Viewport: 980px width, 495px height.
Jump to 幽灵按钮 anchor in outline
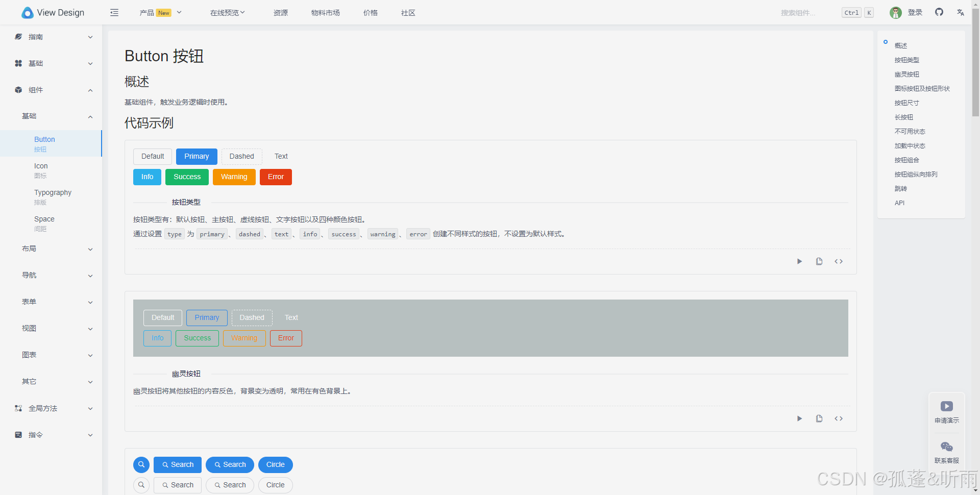click(x=907, y=75)
